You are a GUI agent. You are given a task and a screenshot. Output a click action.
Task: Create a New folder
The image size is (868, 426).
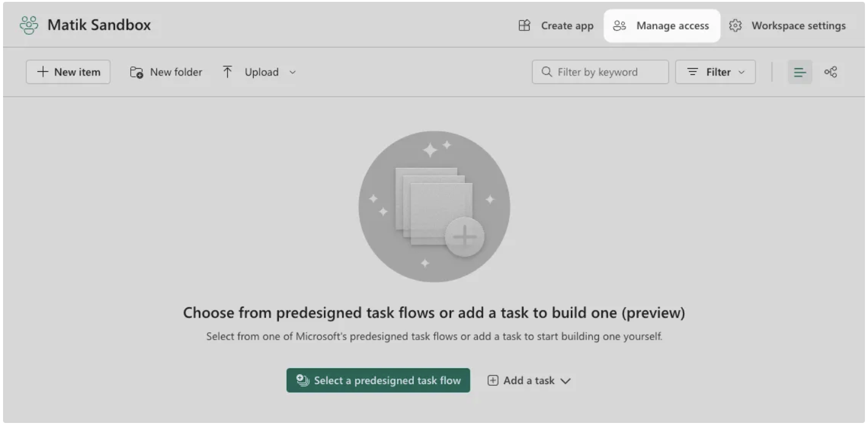[166, 72]
